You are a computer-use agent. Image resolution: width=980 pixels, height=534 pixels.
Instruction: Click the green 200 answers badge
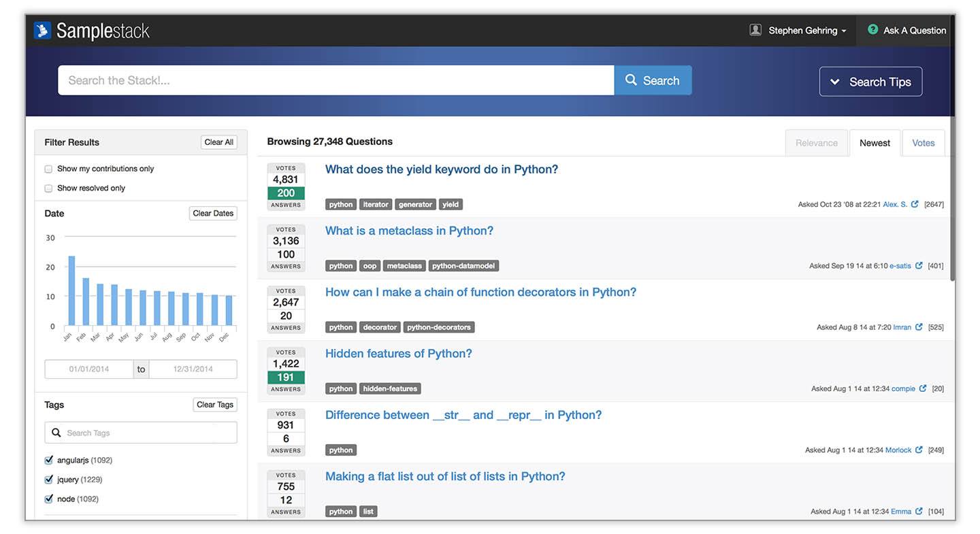point(286,193)
